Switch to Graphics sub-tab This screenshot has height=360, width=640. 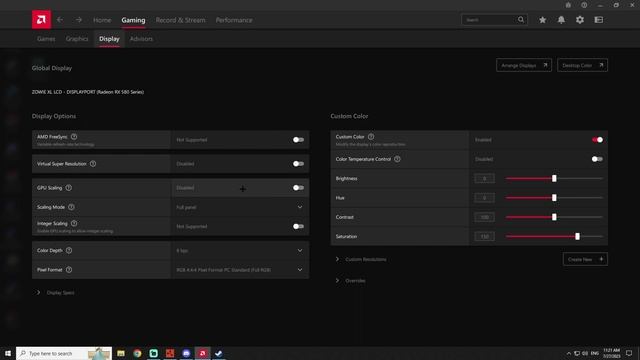pos(77,39)
